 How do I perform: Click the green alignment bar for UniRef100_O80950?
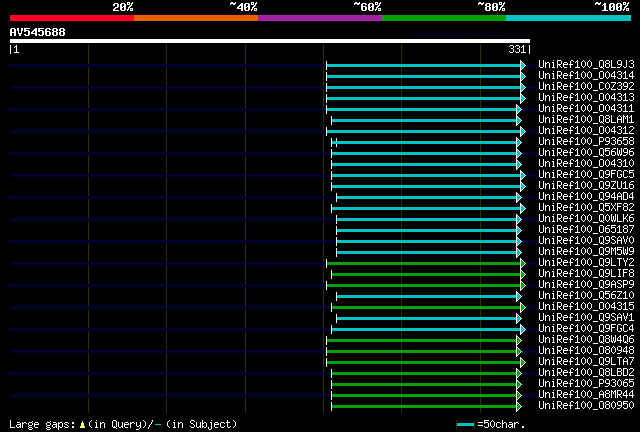pos(424,407)
